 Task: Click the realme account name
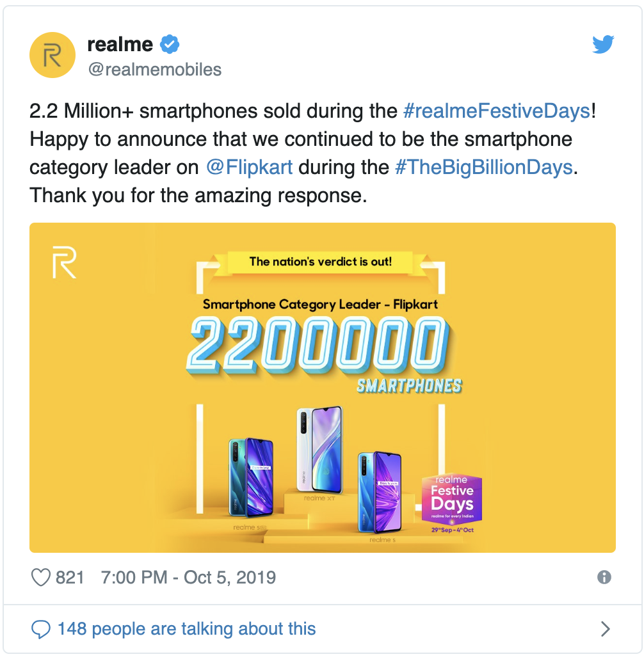point(120,44)
